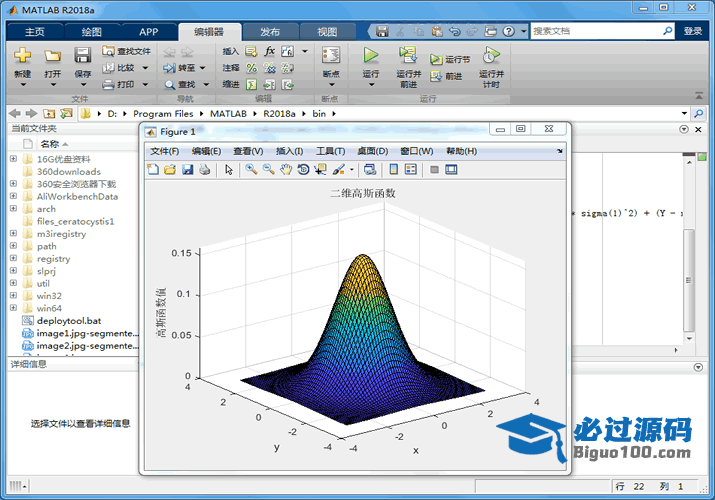Screen dimensions: 715x500
Task: Click the Login (登录) link
Action: click(x=693, y=31)
